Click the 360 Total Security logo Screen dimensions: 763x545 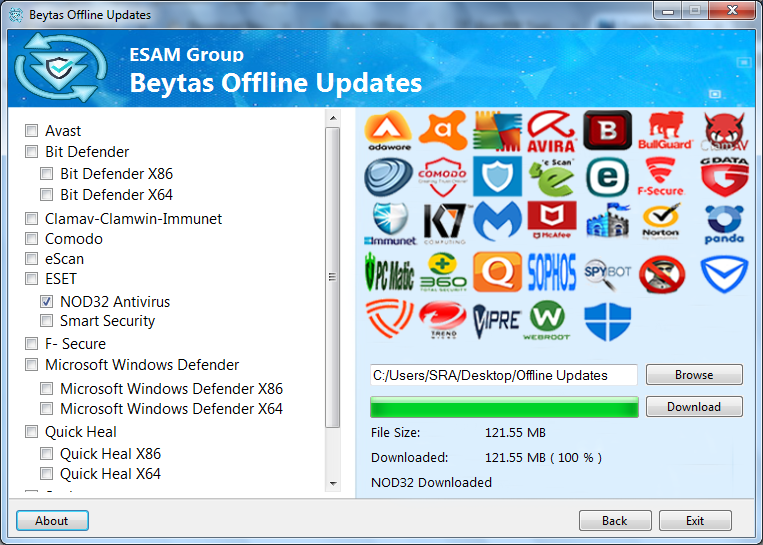(443, 272)
